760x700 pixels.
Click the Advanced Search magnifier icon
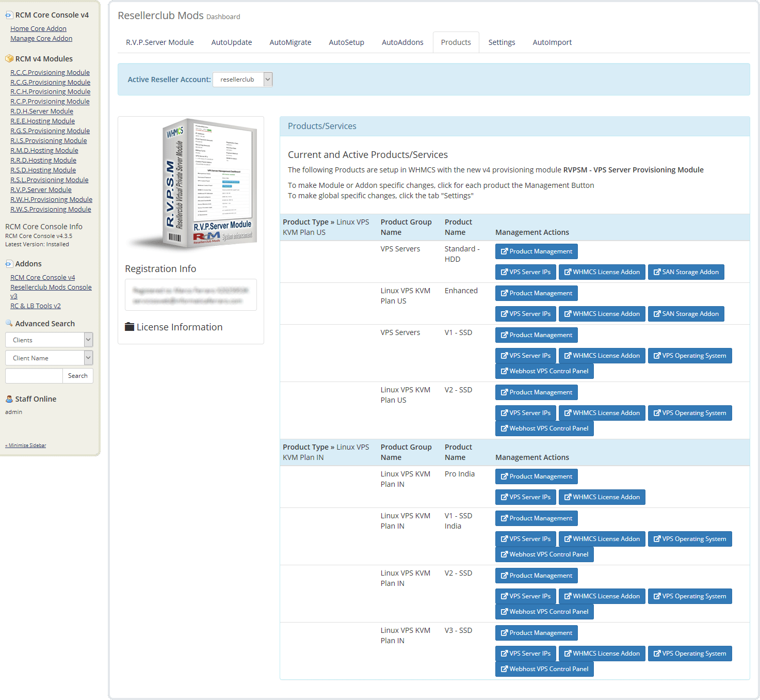[x=9, y=323]
